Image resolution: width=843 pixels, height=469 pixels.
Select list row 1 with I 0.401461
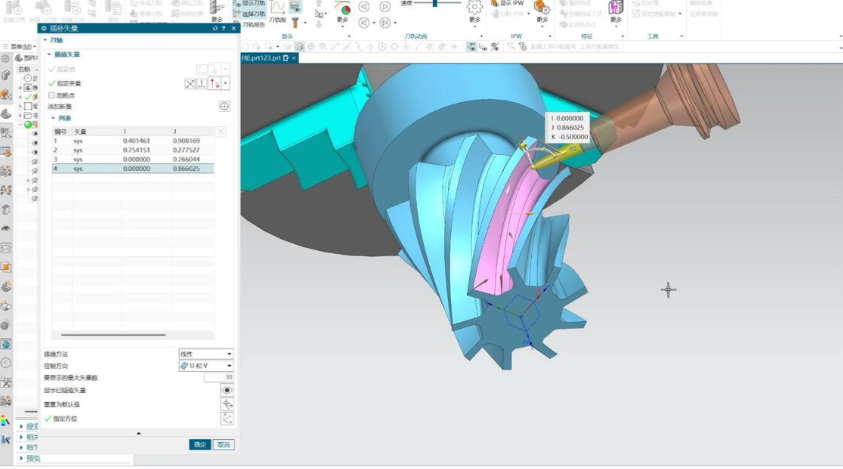pos(133,141)
